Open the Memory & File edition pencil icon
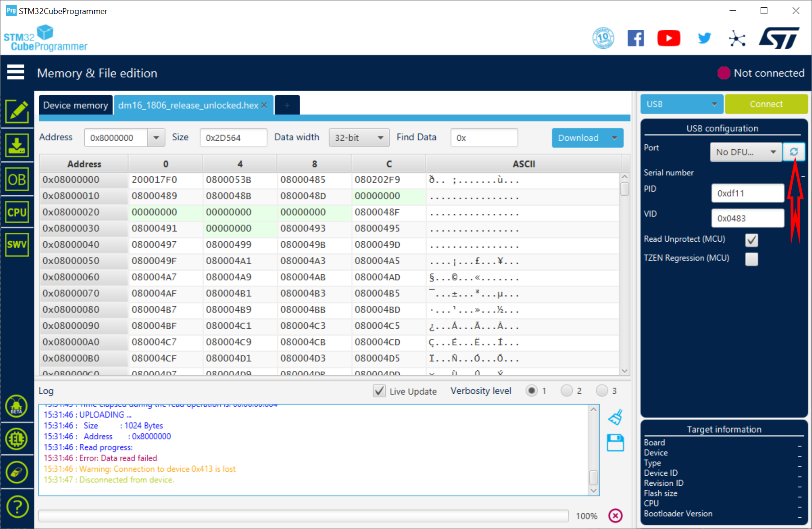The image size is (812, 529). point(17,111)
